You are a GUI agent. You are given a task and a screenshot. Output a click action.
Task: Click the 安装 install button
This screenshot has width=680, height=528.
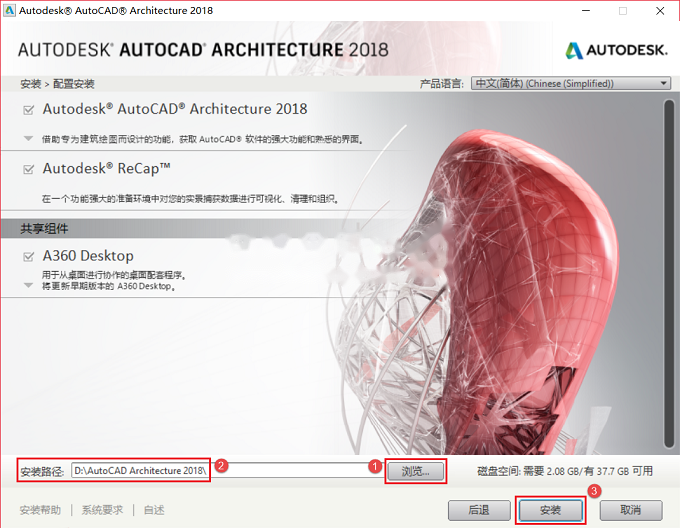pos(550,510)
